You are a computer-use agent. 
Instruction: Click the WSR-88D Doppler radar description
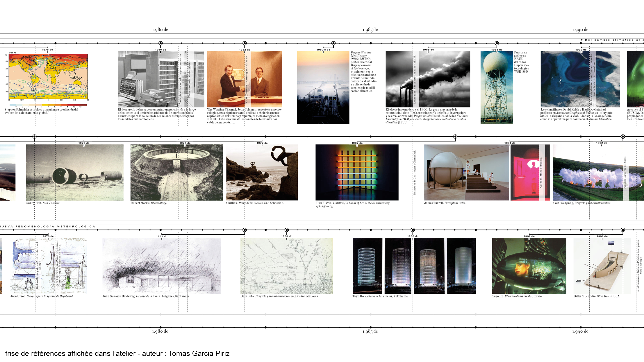point(522,62)
